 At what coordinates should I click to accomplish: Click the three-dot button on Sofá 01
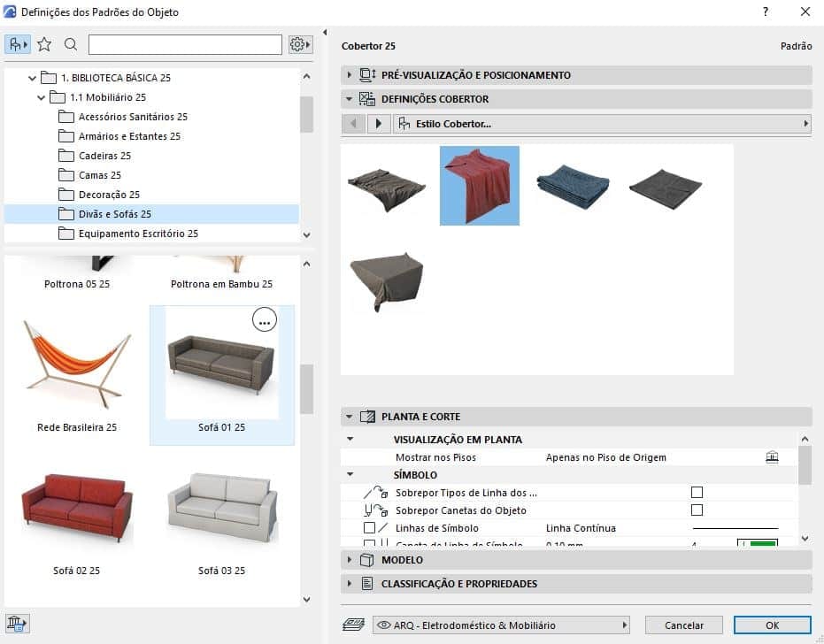[x=264, y=321]
